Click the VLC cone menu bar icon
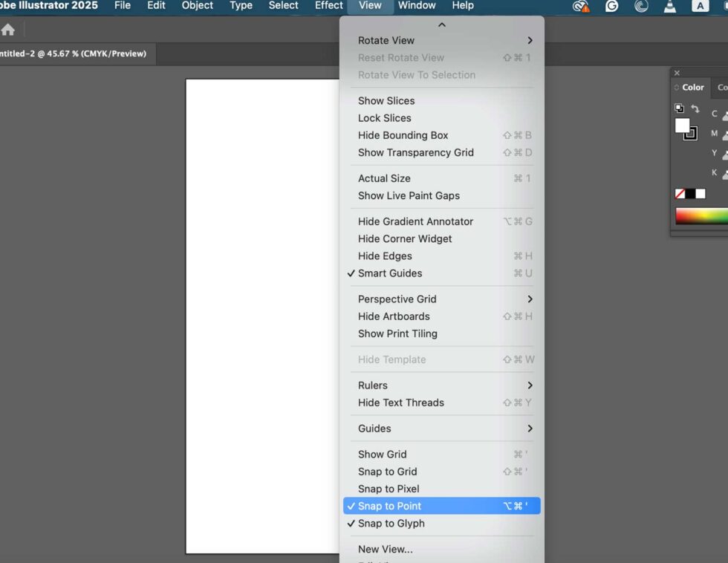This screenshot has height=563, width=728. coord(669,6)
